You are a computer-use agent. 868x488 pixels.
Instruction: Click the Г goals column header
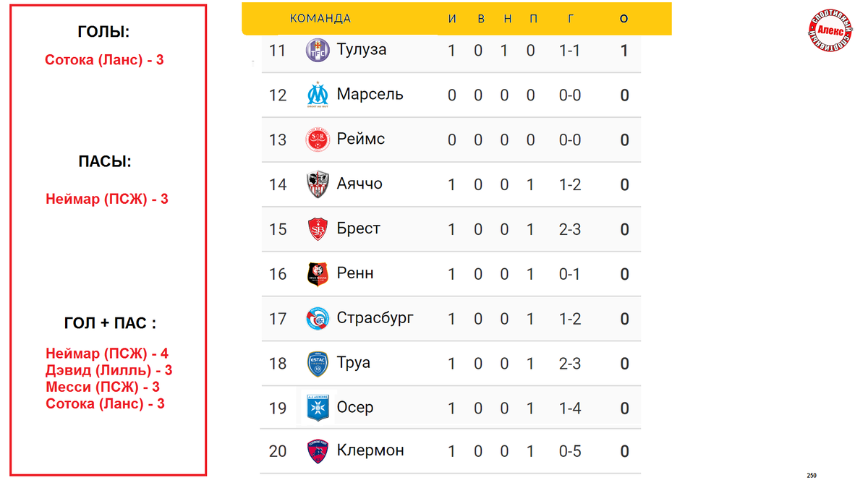(x=570, y=19)
